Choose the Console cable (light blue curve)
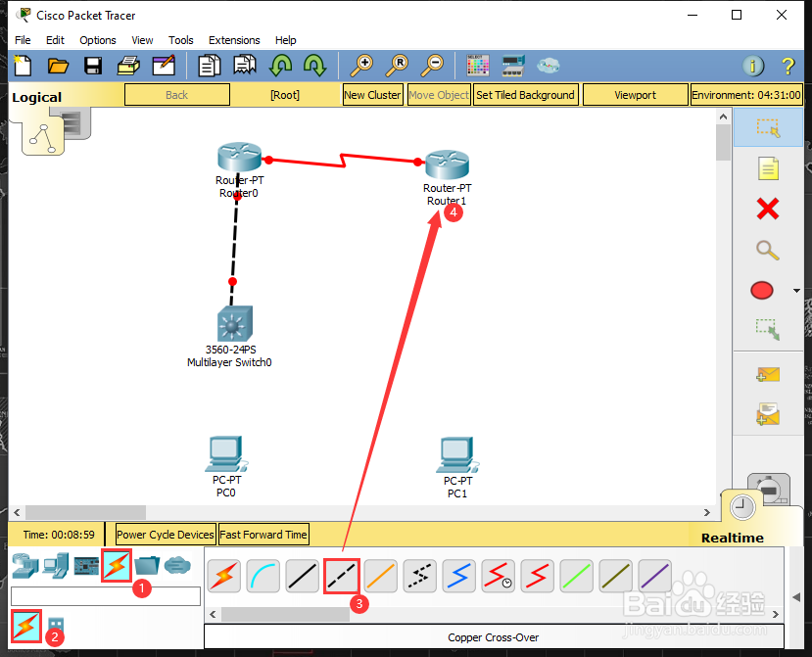 263,576
